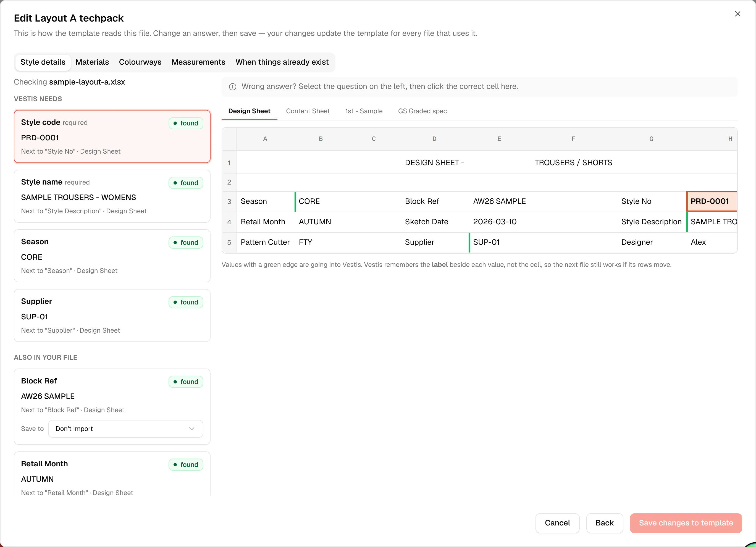Image resolution: width=756 pixels, height=547 pixels.
Task: Open the GS Graded spec sheet tab
Action: tap(422, 111)
